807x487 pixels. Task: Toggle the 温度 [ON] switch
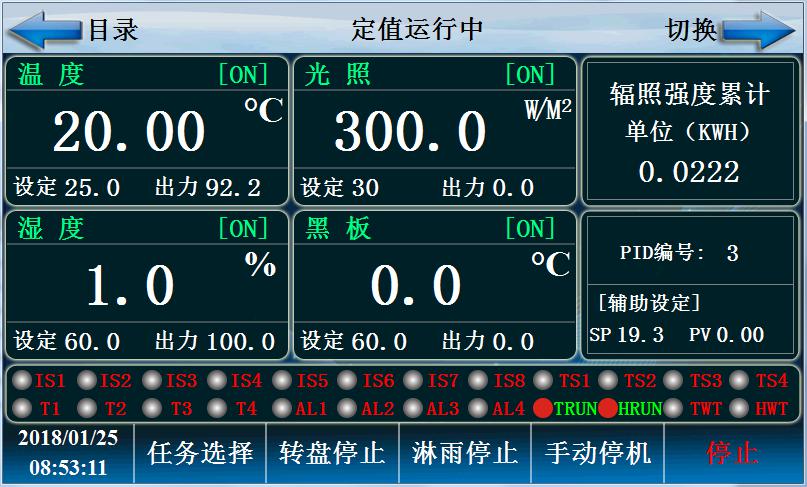click(x=243, y=75)
